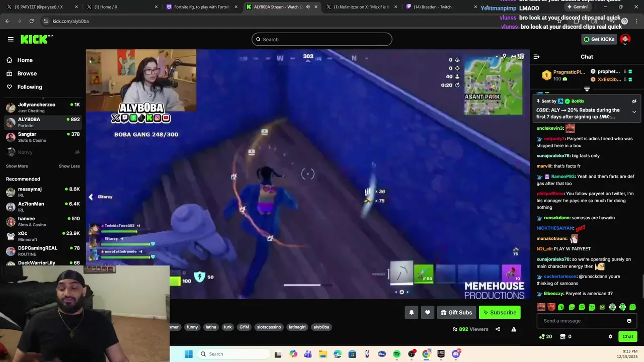Click Show More under Following

click(17, 166)
